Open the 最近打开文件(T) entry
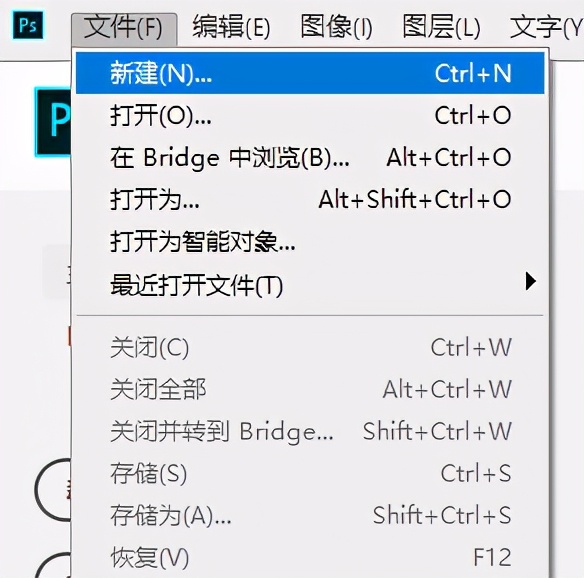Viewport: 584px width, 578px height. point(310,285)
